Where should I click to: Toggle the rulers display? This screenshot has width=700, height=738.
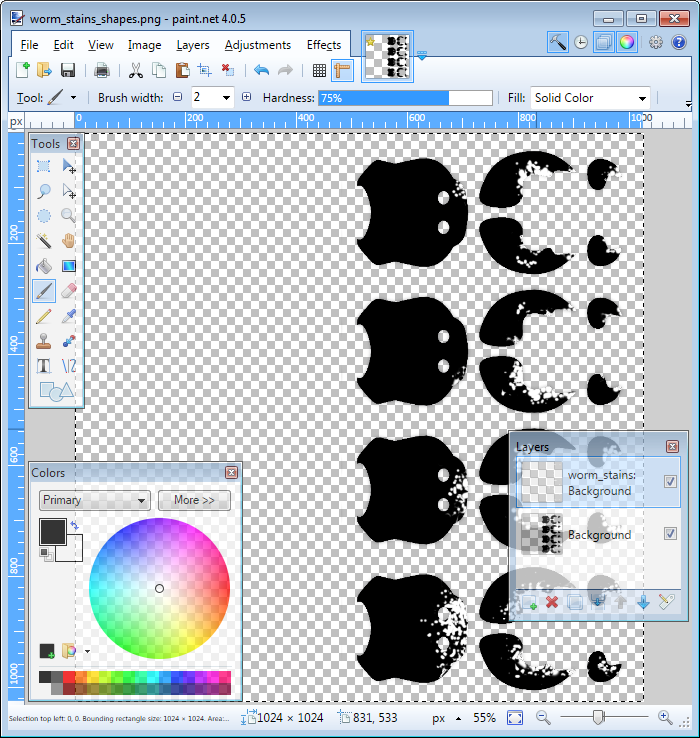pos(342,70)
